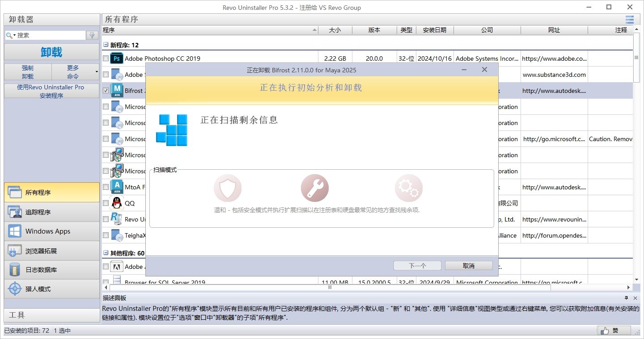Tick the Browser for SQL Server checkbox
Viewport: 644px width, 339px height.
point(106,282)
